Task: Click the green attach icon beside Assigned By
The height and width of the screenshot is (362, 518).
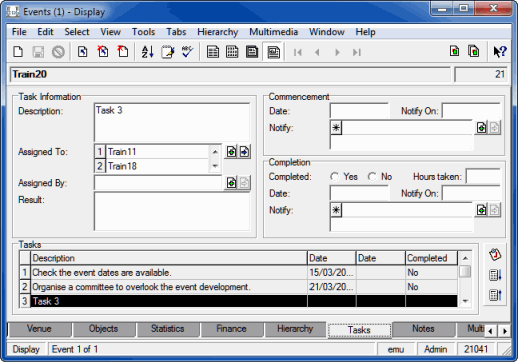Action: coord(231,183)
